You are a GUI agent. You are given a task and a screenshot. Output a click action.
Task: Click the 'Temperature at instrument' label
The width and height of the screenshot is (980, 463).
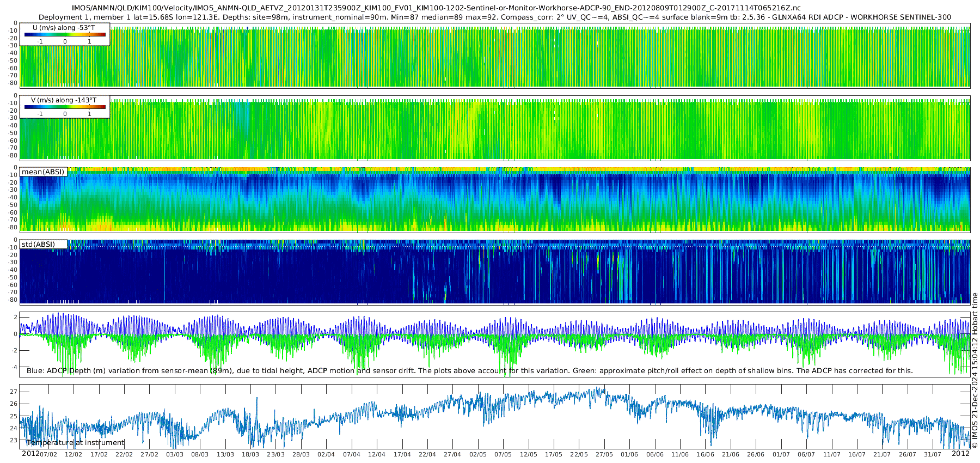(76, 443)
